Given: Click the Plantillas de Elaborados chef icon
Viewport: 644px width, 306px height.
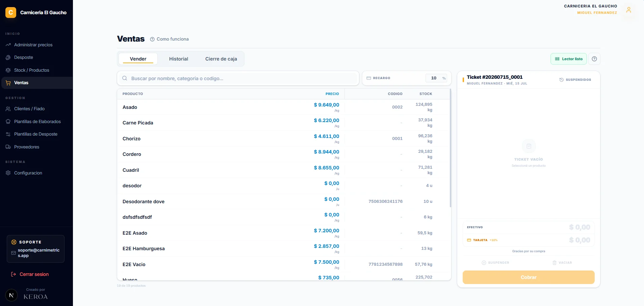Looking at the screenshot, I should (x=8, y=121).
